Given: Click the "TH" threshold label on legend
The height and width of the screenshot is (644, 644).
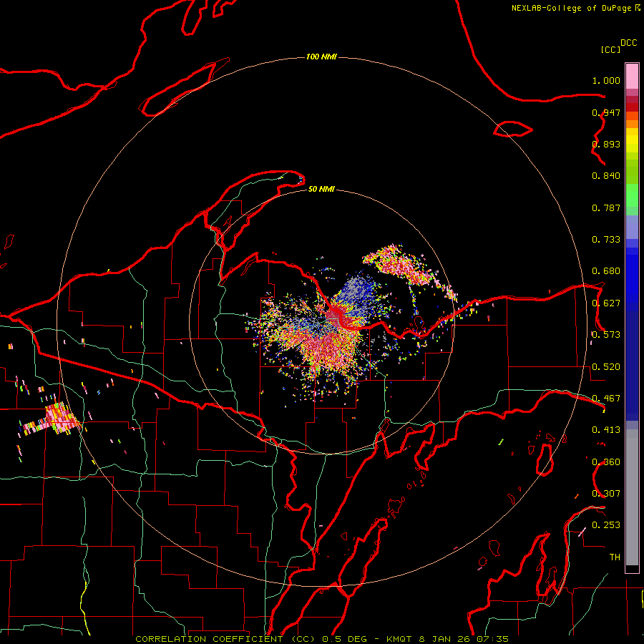Looking at the screenshot, I should point(615,557).
